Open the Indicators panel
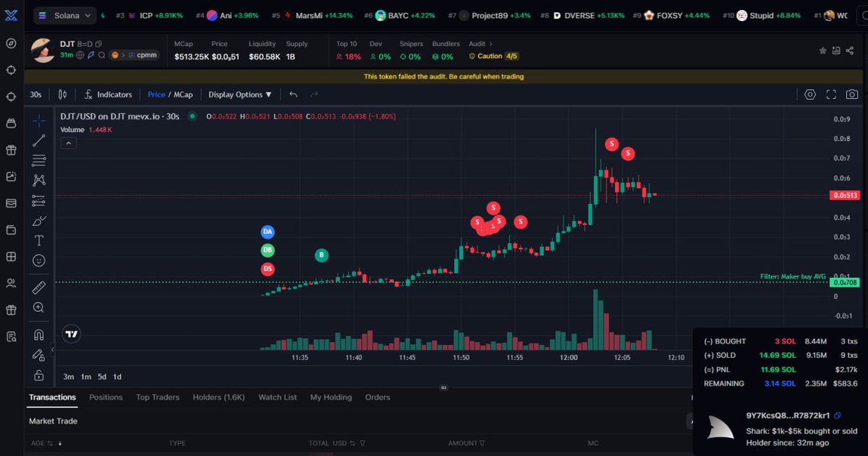Viewport: 868px width, 456px height. pos(108,95)
